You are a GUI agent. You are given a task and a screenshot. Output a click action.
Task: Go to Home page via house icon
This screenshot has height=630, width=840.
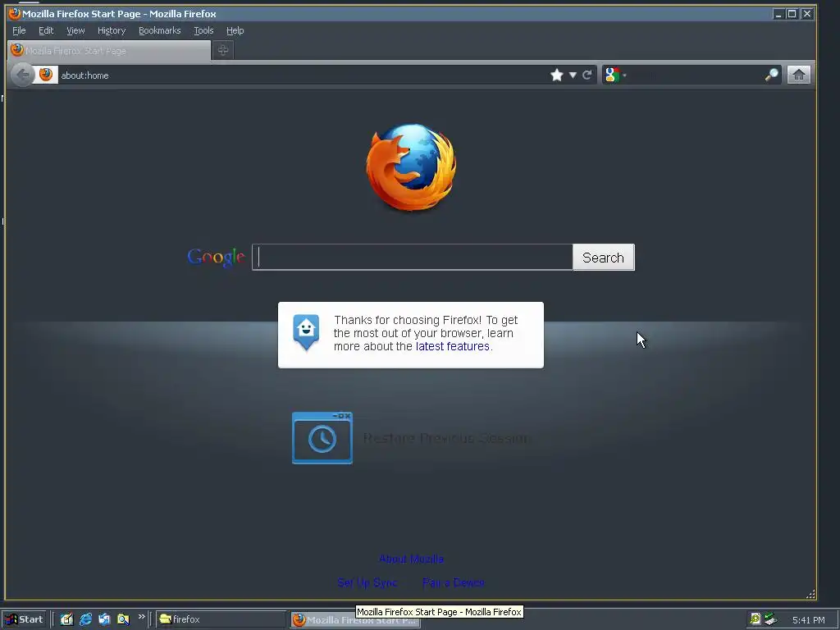799,75
